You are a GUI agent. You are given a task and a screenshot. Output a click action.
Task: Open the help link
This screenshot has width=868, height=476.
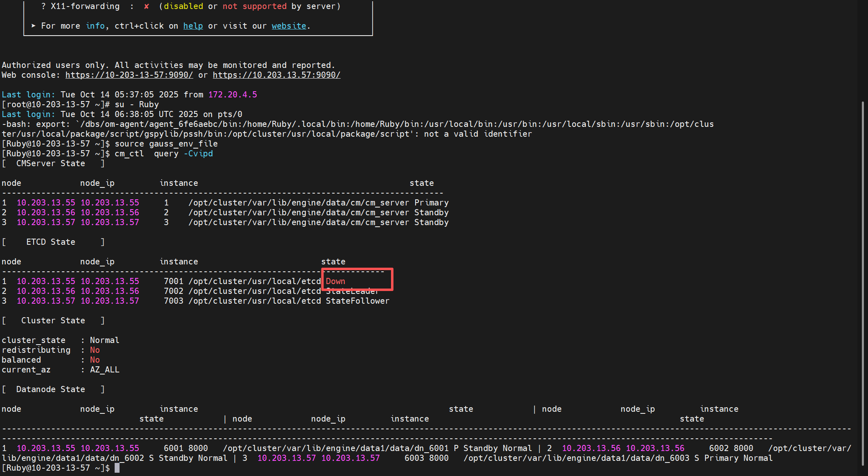[193, 26]
